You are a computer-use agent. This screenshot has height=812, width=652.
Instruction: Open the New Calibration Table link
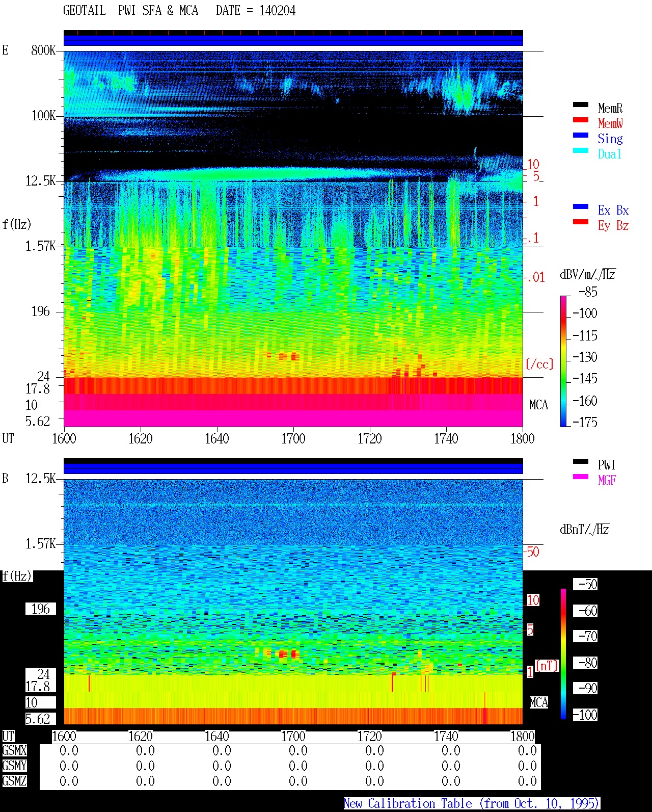tap(472, 804)
